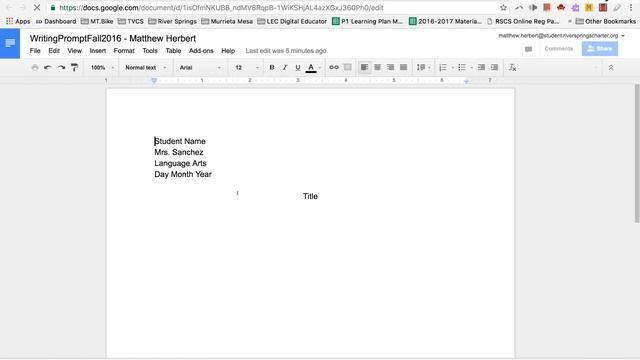Click the left indent ruler marker

[154, 81]
